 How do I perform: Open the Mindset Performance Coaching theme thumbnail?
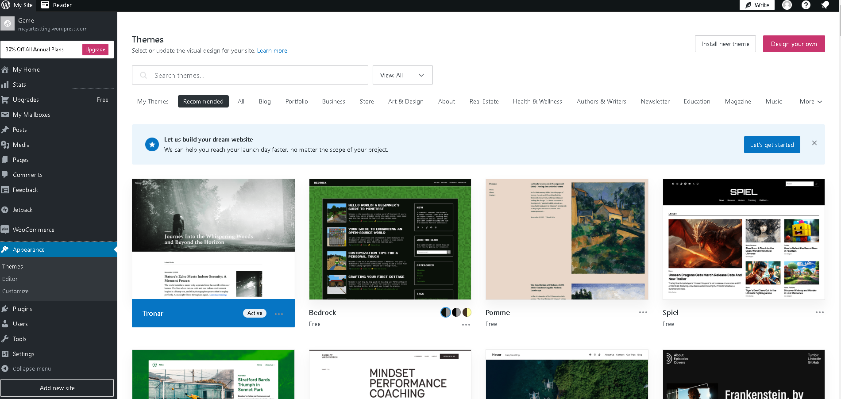390,374
